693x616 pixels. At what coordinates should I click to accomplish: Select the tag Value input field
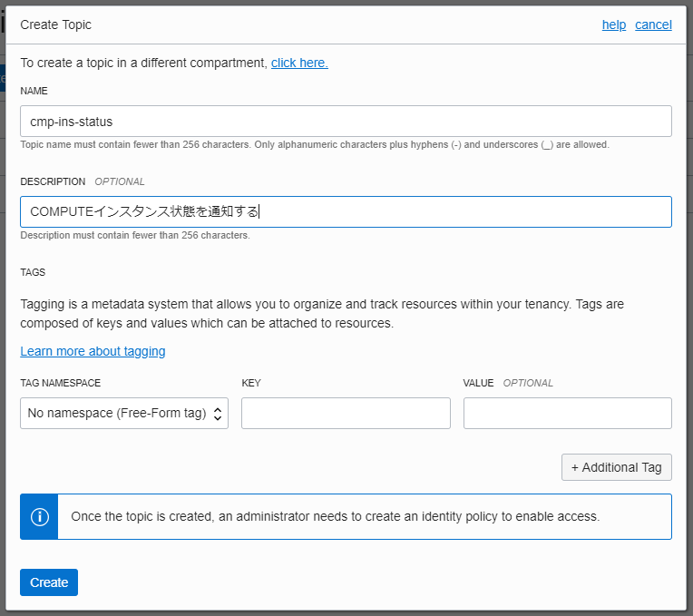tap(568, 413)
